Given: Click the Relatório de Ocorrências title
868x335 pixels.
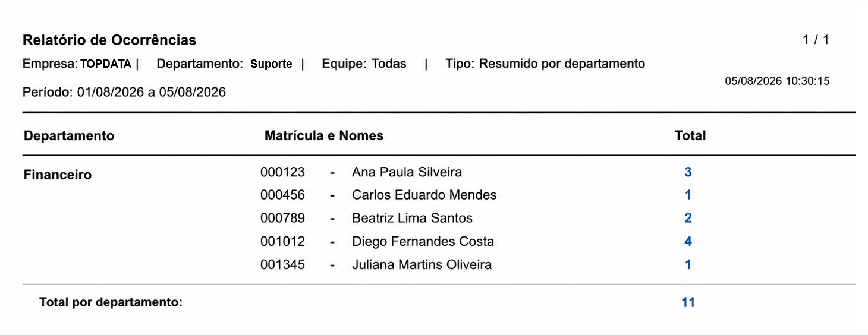Looking at the screenshot, I should (x=109, y=40).
